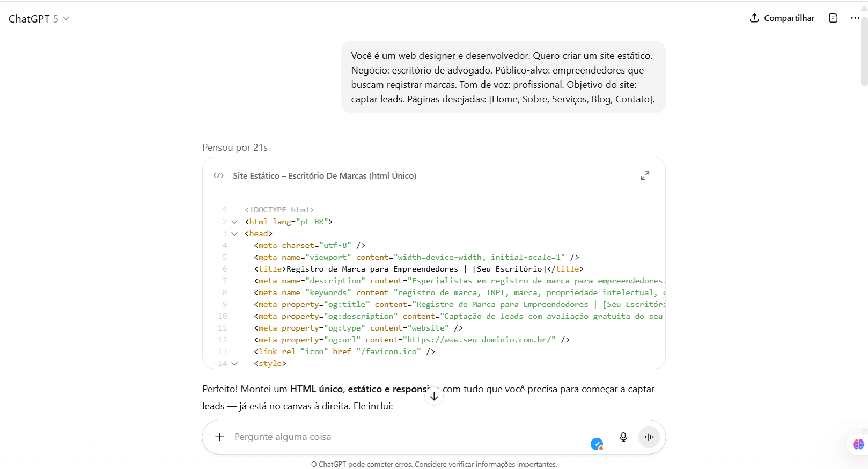Viewport: 868px width, 469px height.
Task: Click the meta charset="utf-8" code line
Action: (x=310, y=245)
